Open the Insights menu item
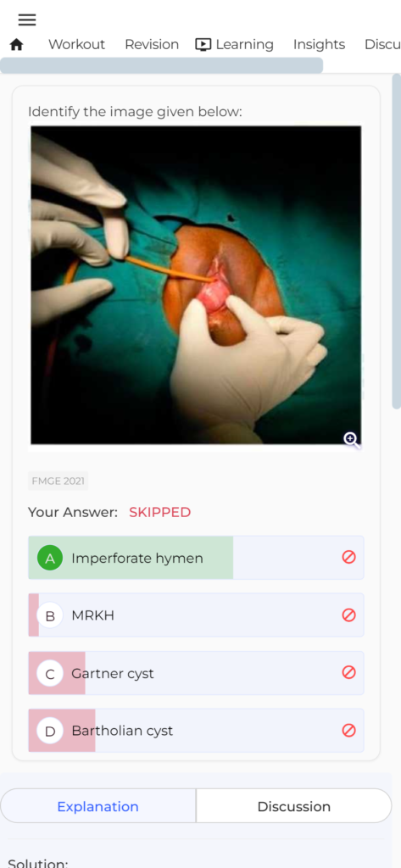Image resolution: width=401 pixels, height=868 pixels. [x=319, y=45]
